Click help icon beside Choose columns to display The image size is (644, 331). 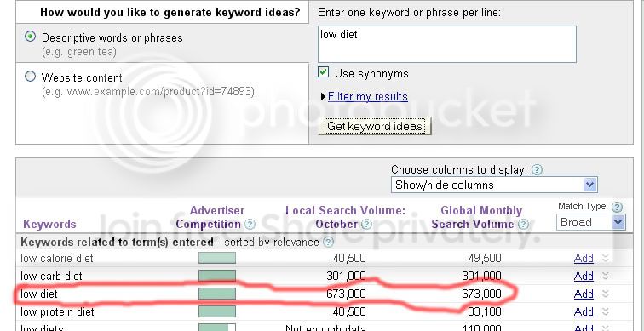coord(537,170)
